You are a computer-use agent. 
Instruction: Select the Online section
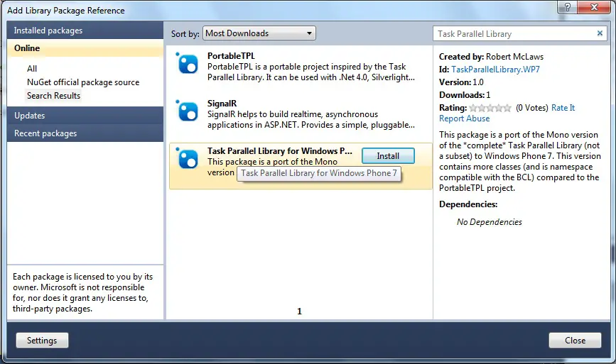(85, 48)
